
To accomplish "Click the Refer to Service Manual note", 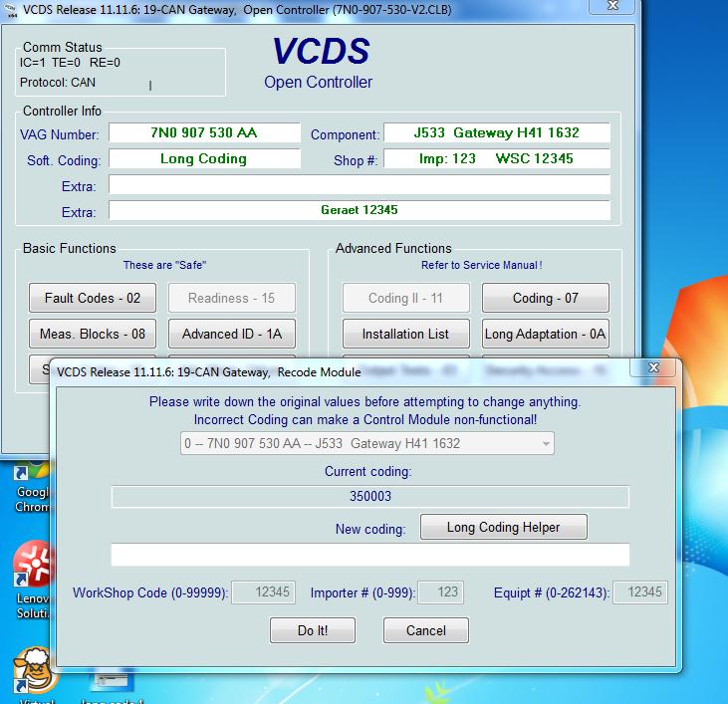I will pyautogui.click(x=481, y=265).
